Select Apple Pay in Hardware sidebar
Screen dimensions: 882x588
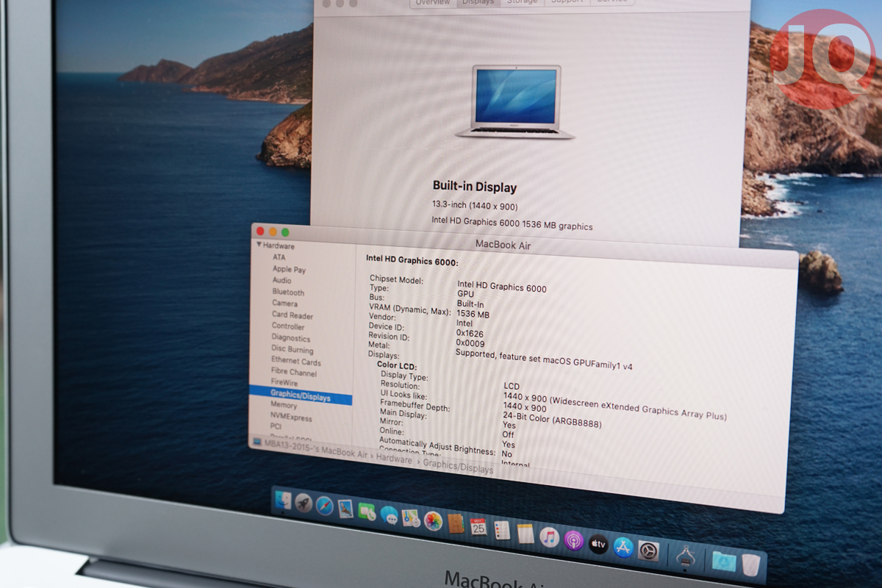coord(289,269)
